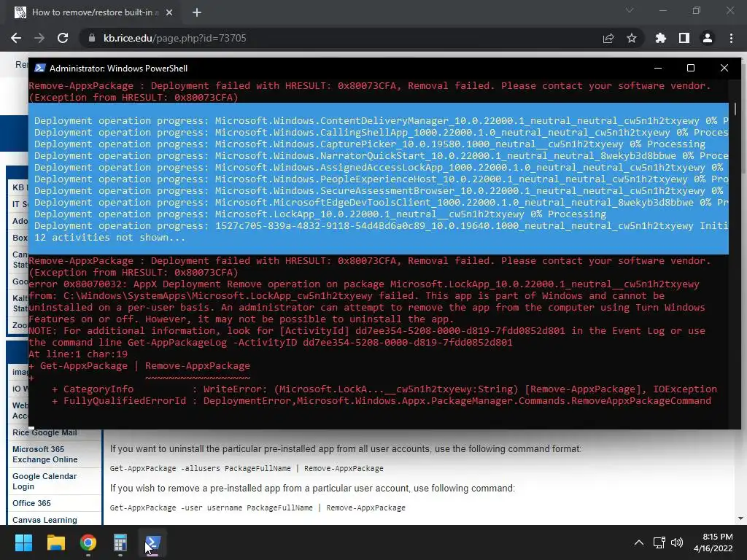Toggle Chrome side panel icon
Screen dimensions: 747x560
[x=684, y=38]
